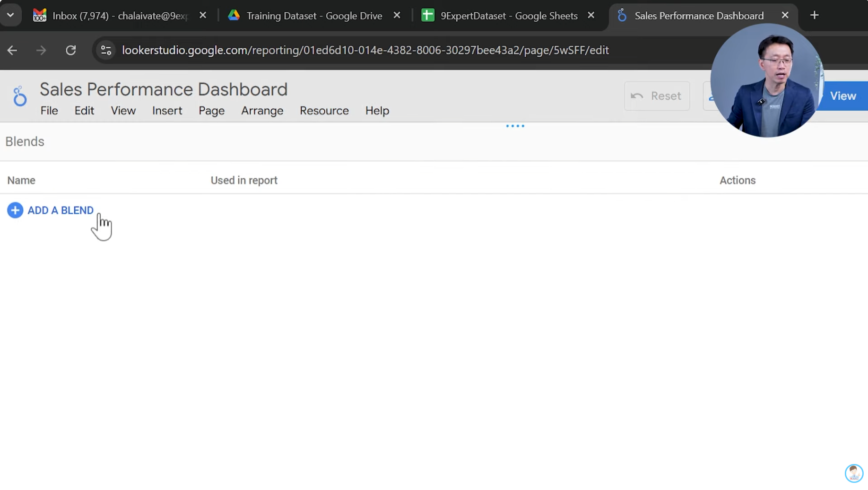
Task: Switch to the Gmail Inbox tab
Action: [120, 16]
